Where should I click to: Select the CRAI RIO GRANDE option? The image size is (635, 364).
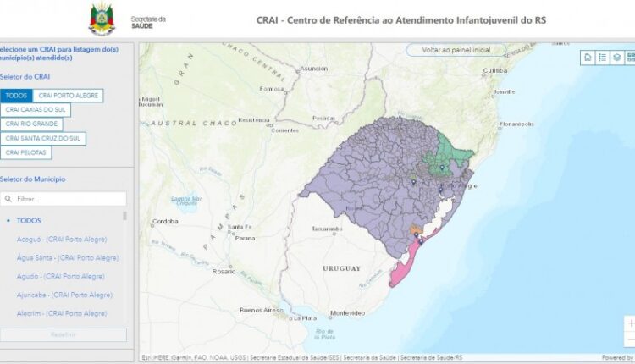[x=31, y=124]
